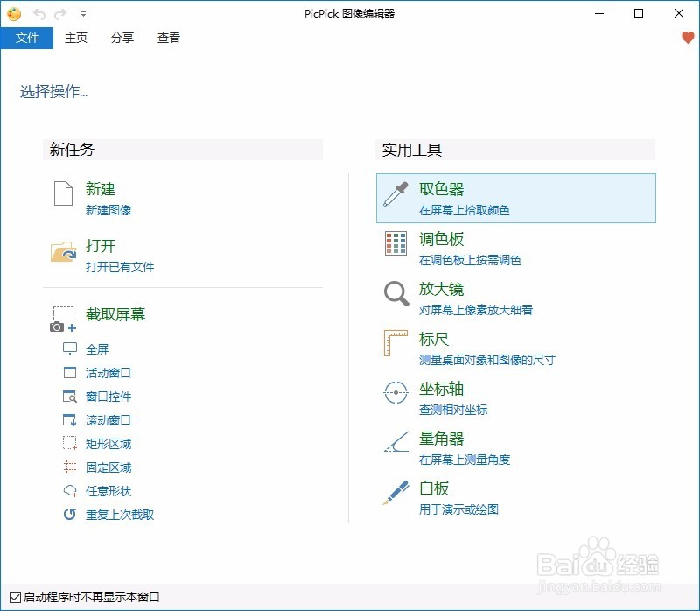The width and height of the screenshot is (700, 611).
Task: Click the magnifying glass icon for 放大镜
Action: [x=396, y=293]
